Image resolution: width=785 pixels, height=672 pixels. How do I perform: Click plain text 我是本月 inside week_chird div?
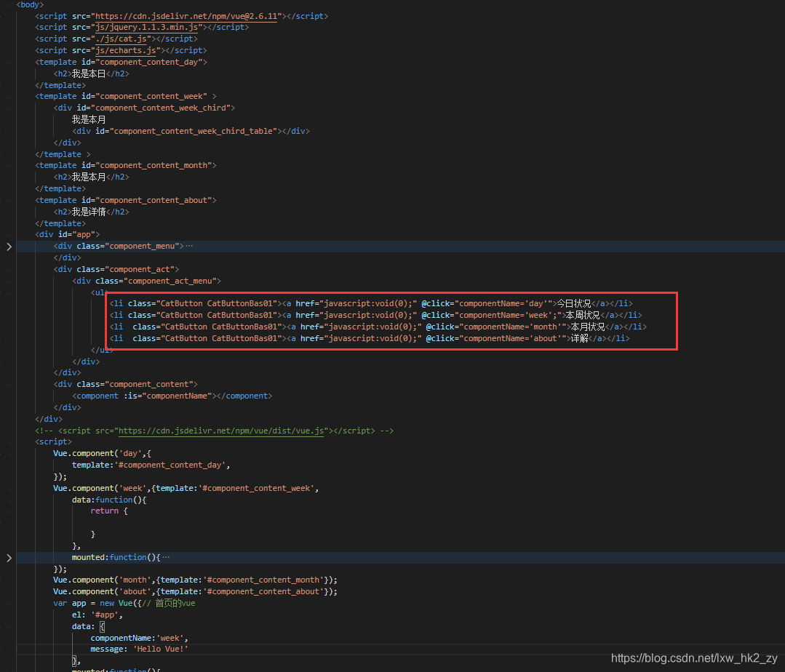point(89,119)
